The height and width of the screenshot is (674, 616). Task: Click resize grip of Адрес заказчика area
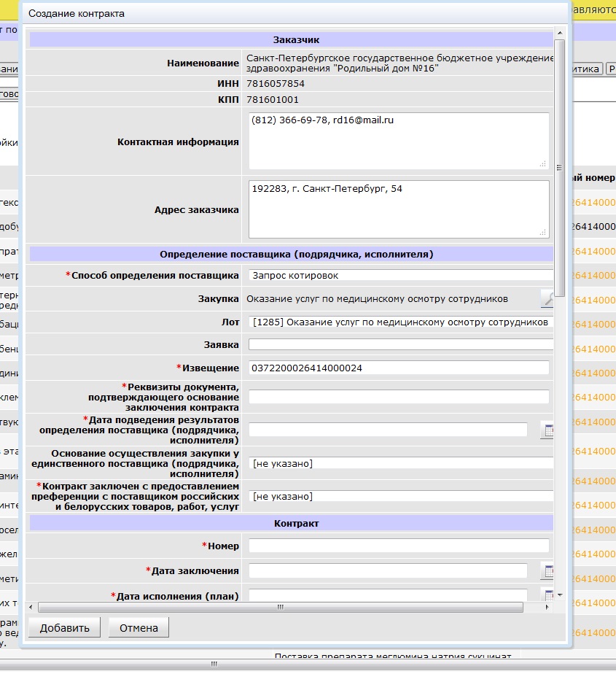[543, 232]
